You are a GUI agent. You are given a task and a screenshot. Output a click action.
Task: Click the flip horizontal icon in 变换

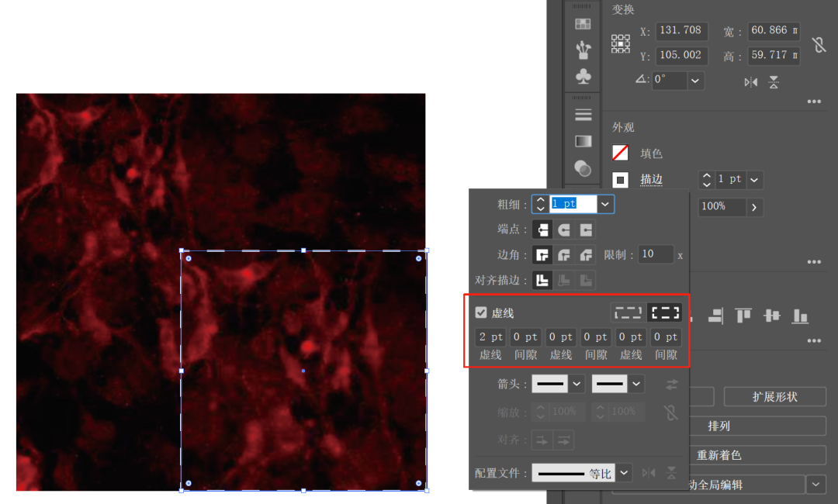coord(750,82)
